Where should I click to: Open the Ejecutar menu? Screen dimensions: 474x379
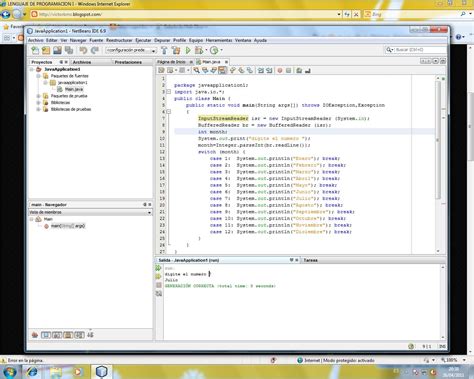pyautogui.click(x=143, y=40)
